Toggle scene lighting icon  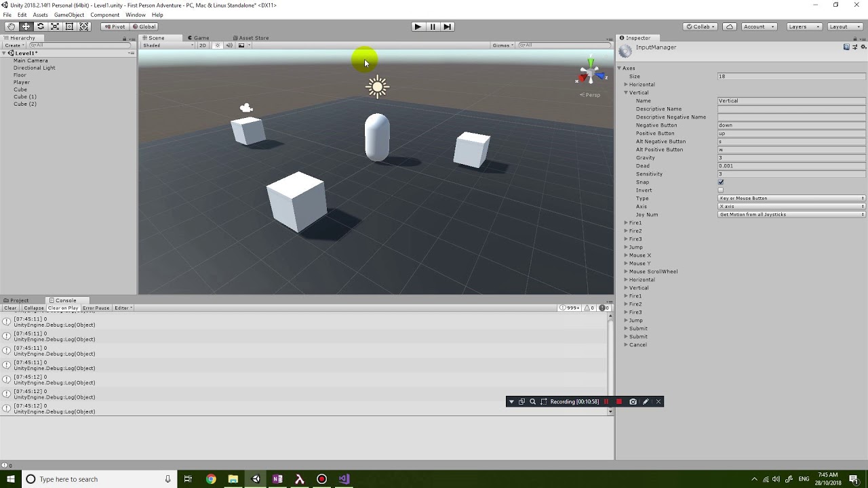(x=218, y=45)
